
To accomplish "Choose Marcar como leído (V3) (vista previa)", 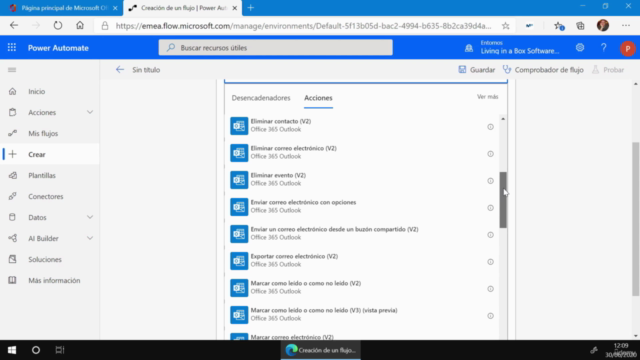I will [x=361, y=314].
